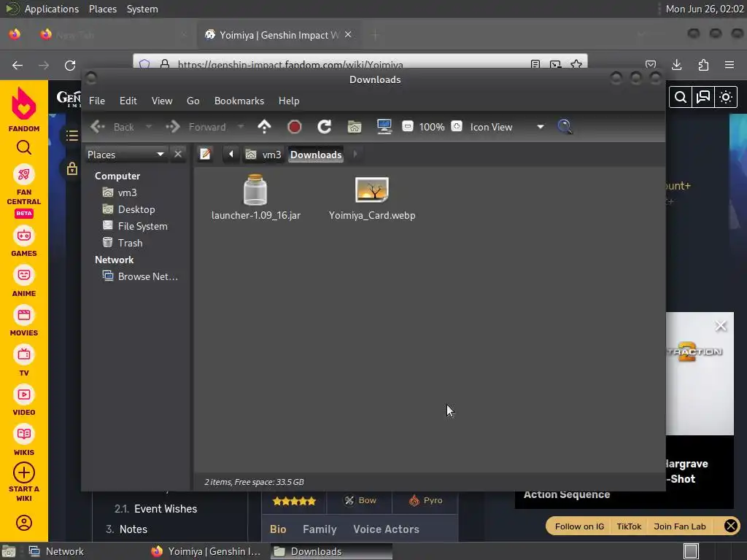Open TV in Fandom sidebar

[24, 362]
